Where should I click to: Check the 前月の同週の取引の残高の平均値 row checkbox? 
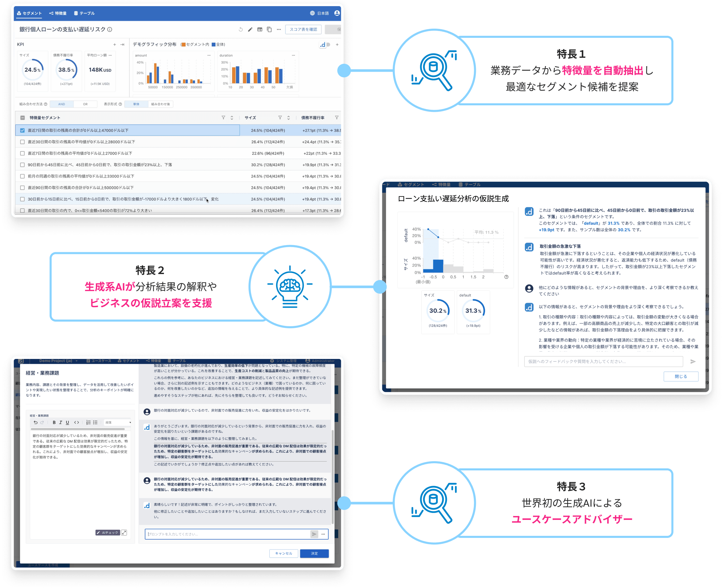(22, 177)
